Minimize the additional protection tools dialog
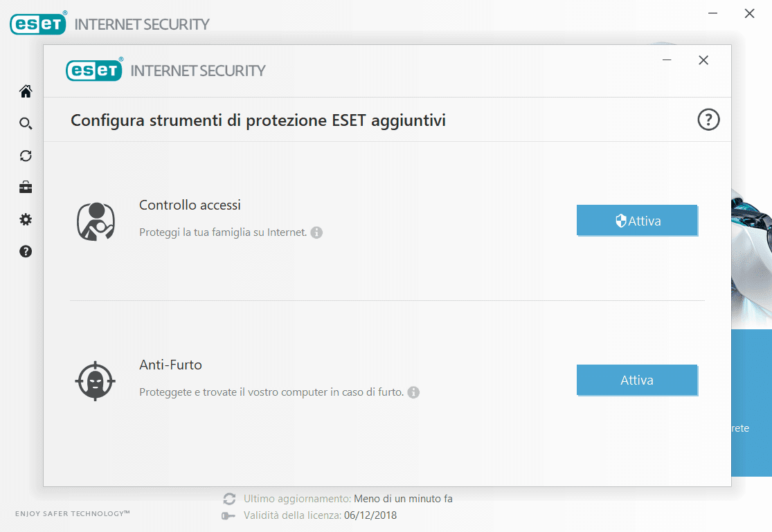772x532 pixels. (x=667, y=60)
